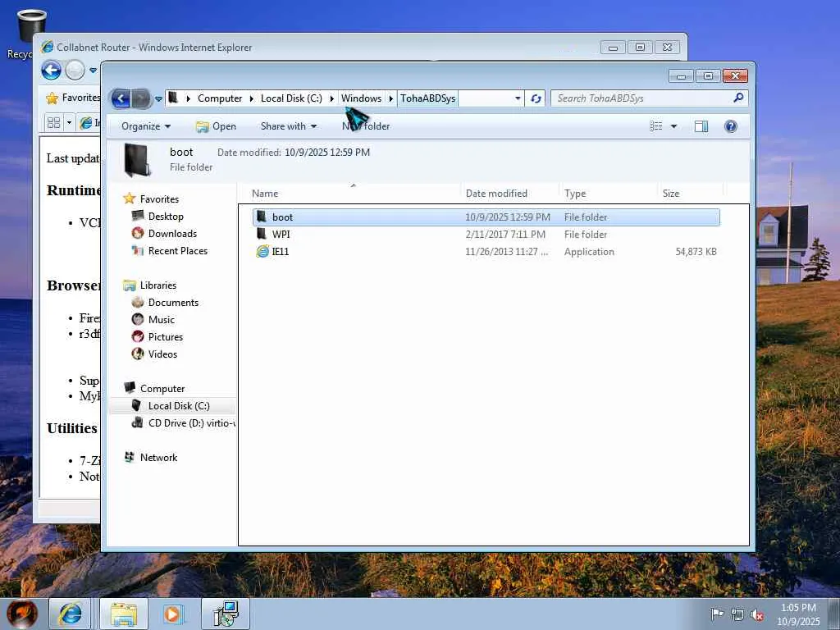
Task: Click the network tray icon
Action: [x=737, y=614]
